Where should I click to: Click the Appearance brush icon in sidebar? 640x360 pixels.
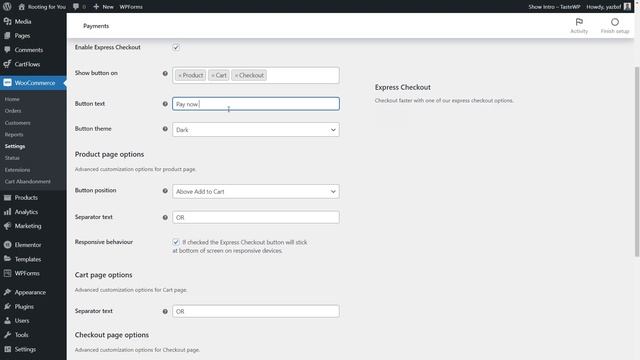[7, 292]
